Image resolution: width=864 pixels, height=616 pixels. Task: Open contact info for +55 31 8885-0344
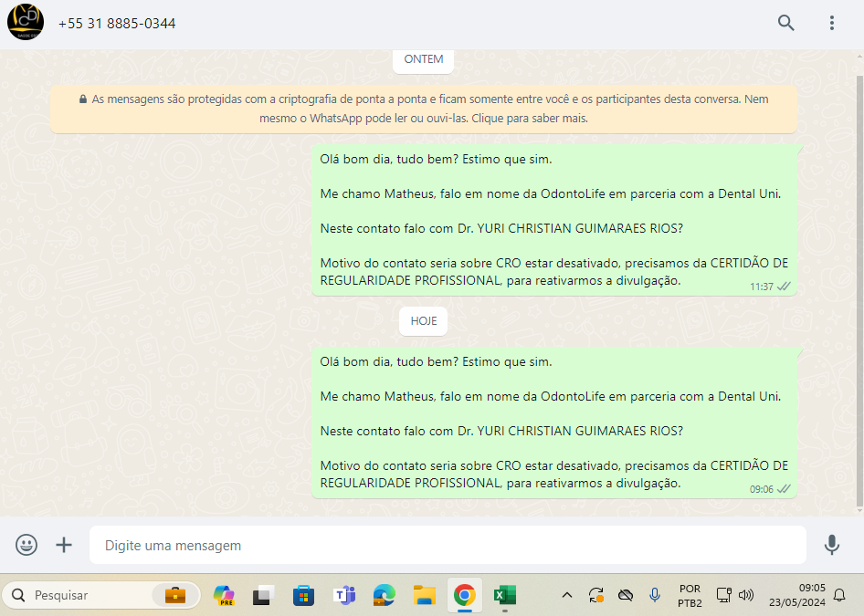[x=117, y=23]
